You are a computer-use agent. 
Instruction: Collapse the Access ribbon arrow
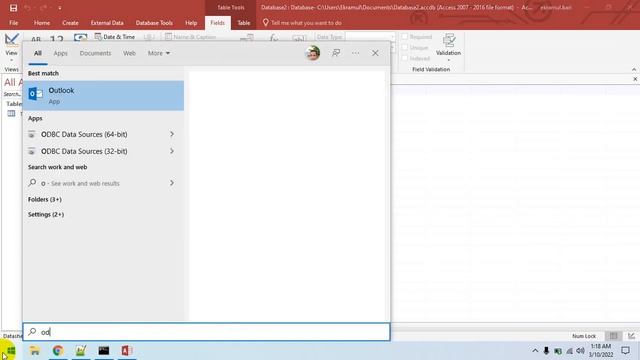point(634,69)
